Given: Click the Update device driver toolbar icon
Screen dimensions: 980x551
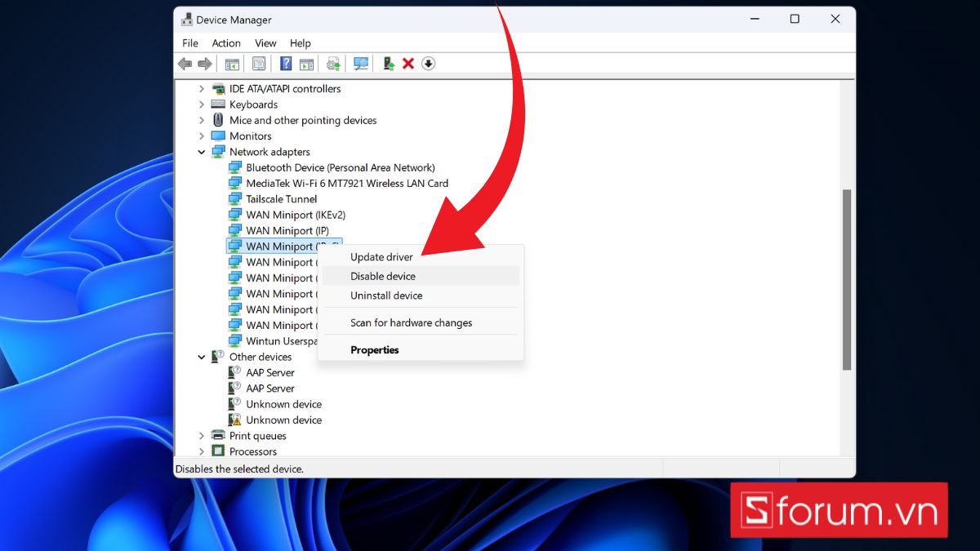Looking at the screenshot, I should 333,64.
